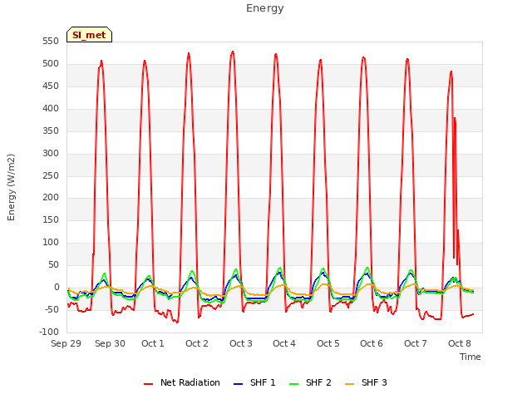Click the Sep 29 axis tick label
The width and height of the screenshot is (532, 399).
tap(66, 343)
